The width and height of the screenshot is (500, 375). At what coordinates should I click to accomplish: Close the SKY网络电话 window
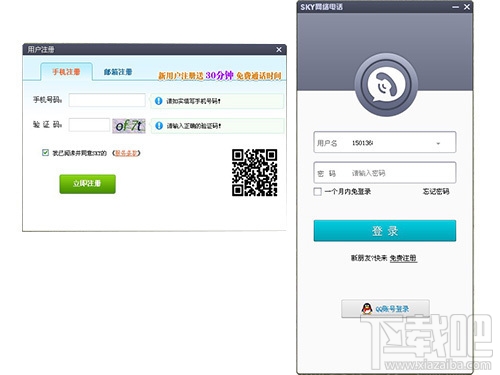pyautogui.click(x=467, y=7)
